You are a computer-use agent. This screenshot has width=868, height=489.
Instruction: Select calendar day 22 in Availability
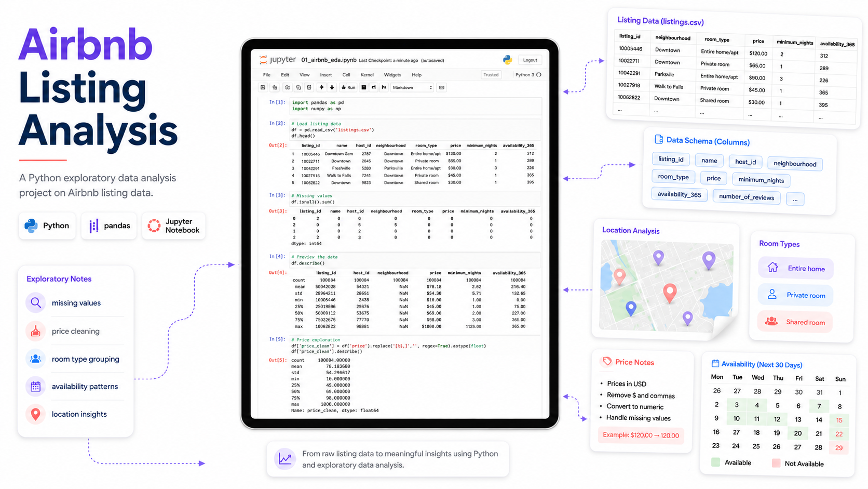(839, 434)
